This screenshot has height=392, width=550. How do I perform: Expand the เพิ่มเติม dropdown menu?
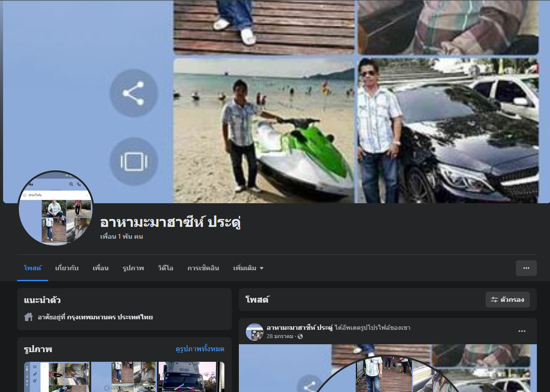click(248, 268)
